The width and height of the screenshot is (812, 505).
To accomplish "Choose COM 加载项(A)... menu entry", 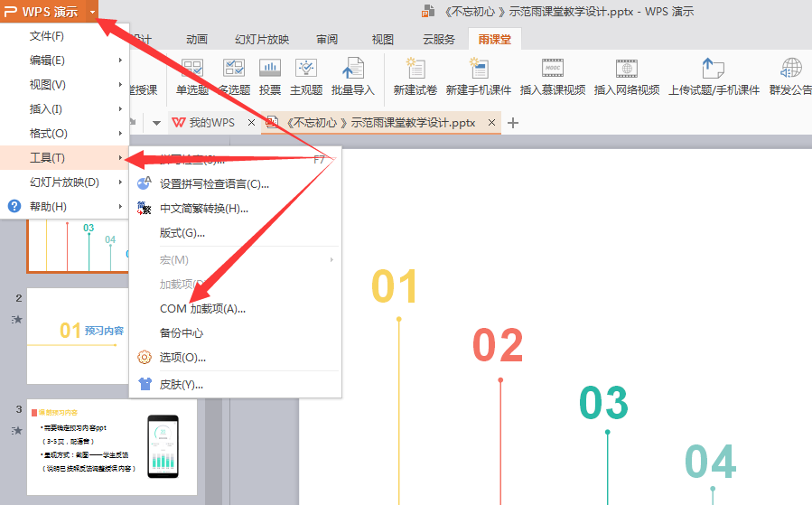I will tap(236, 309).
